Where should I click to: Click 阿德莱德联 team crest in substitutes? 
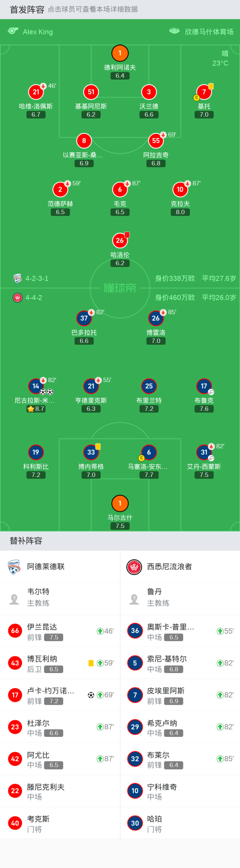[x=14, y=567]
